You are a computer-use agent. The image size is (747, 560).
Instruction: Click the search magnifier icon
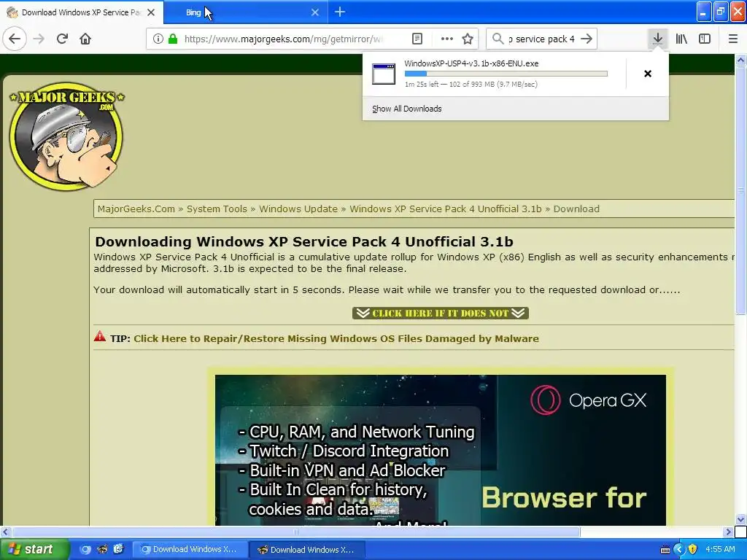click(498, 39)
